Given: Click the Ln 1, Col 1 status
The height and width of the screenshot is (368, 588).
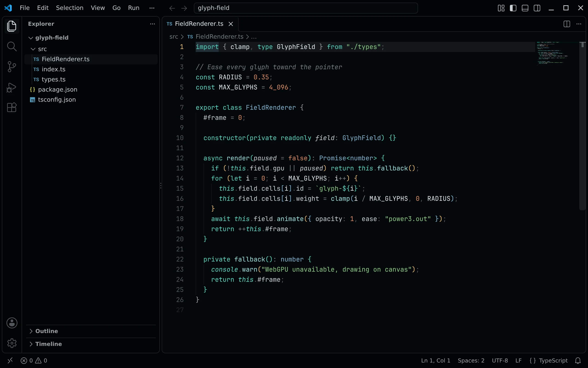Looking at the screenshot, I should (x=435, y=360).
